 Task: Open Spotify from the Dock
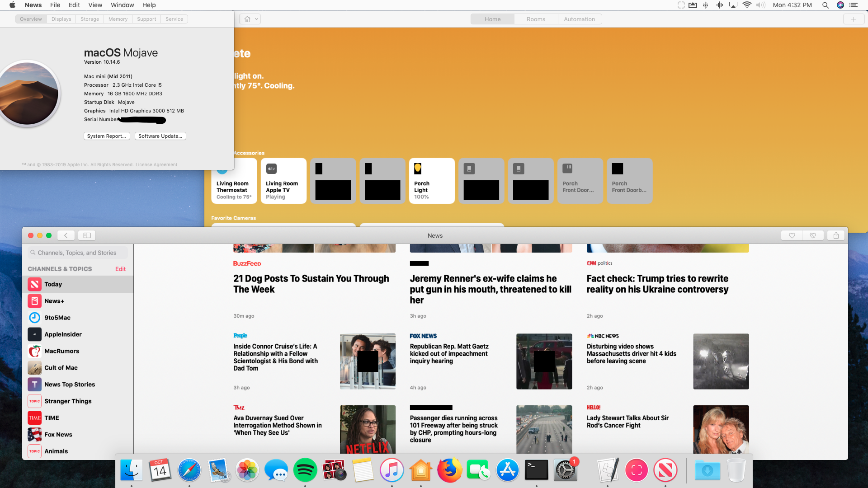[305, 470]
